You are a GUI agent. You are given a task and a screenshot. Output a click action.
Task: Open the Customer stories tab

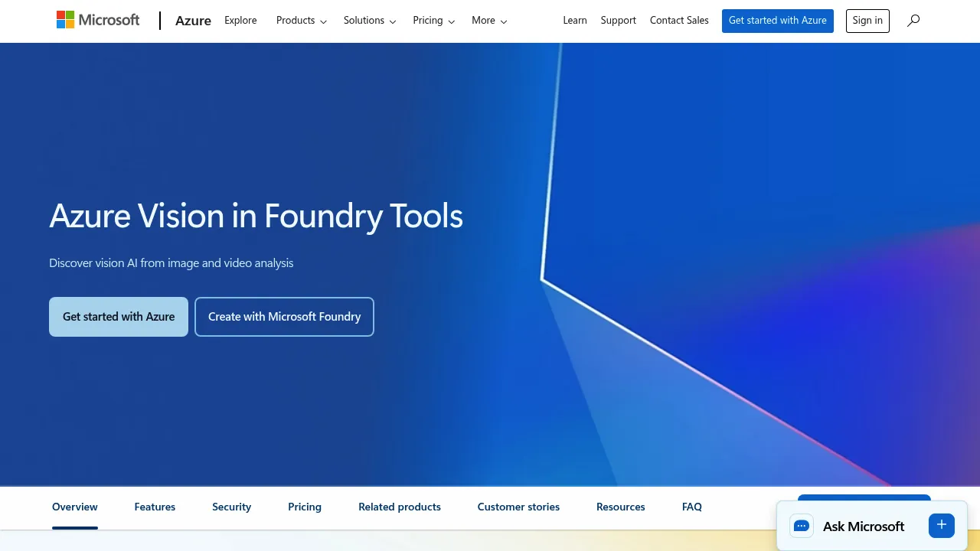click(x=518, y=507)
